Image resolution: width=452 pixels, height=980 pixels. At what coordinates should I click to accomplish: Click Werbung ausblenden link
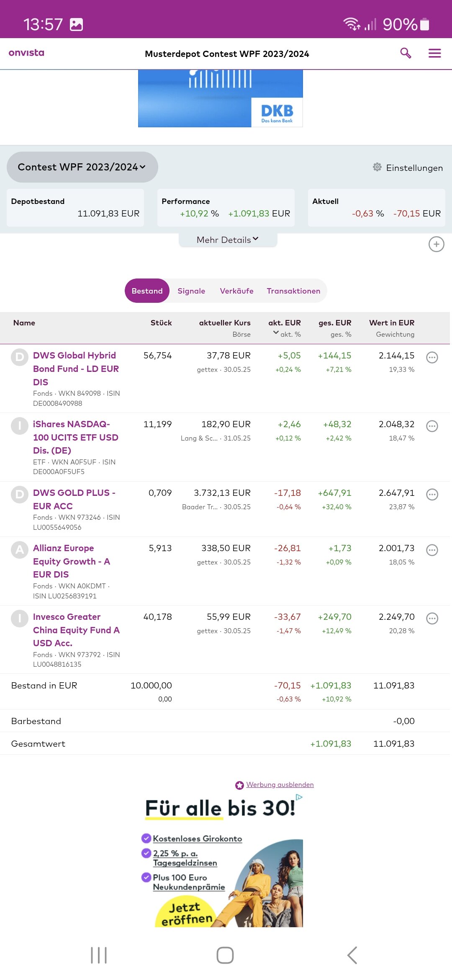pyautogui.click(x=280, y=784)
